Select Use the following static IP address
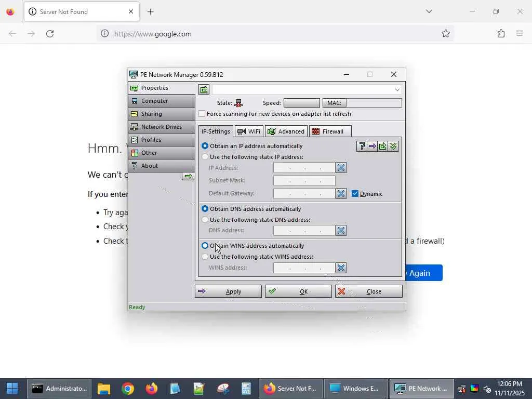This screenshot has width=532, height=399. (x=205, y=157)
